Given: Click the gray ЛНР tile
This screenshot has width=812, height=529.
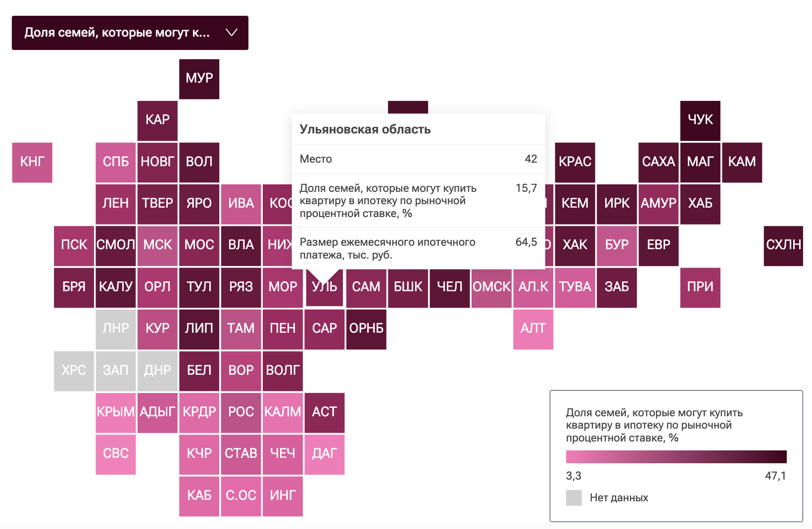Looking at the screenshot, I should point(116,329).
